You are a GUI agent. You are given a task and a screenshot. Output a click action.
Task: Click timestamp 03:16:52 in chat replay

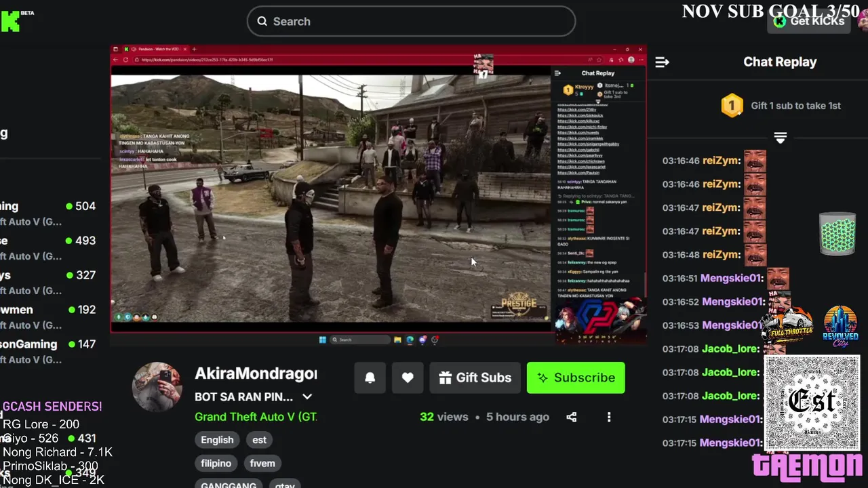pos(681,302)
